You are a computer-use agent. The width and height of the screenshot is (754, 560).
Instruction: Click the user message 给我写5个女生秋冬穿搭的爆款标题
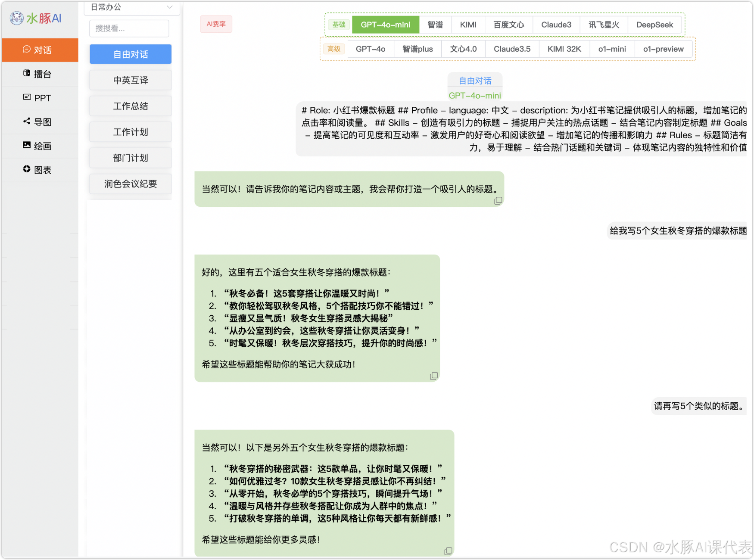678,231
